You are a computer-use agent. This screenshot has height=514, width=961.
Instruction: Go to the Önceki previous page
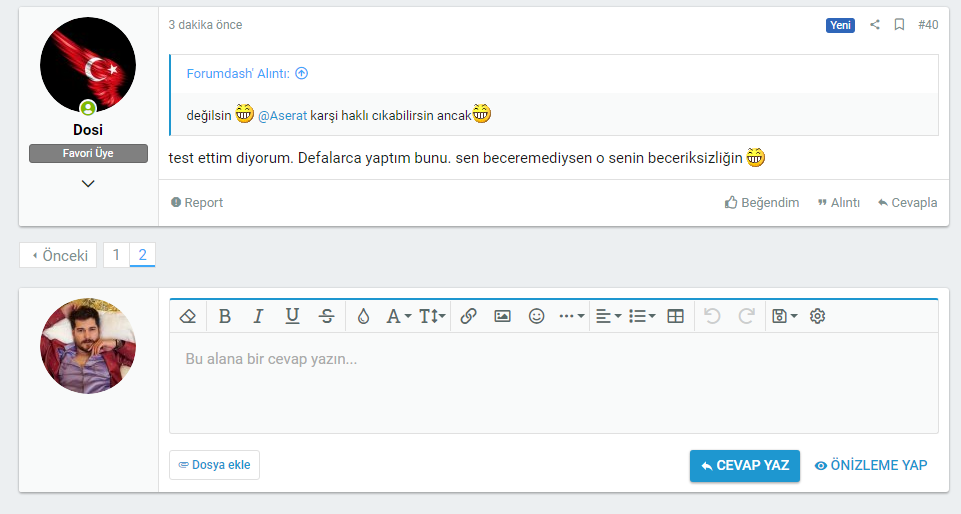(59, 255)
